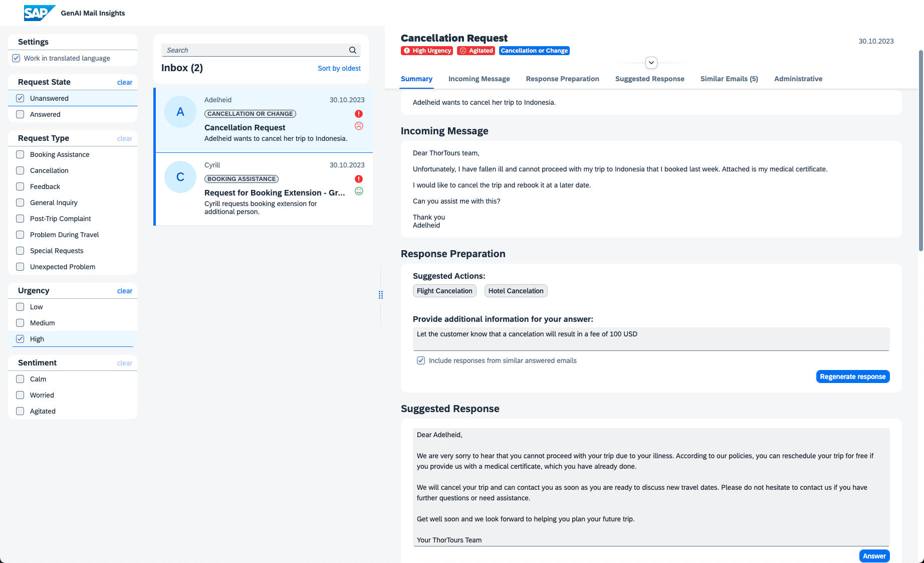The width and height of the screenshot is (924, 563).
Task: Check Medium urgency filter
Action: pyautogui.click(x=20, y=323)
